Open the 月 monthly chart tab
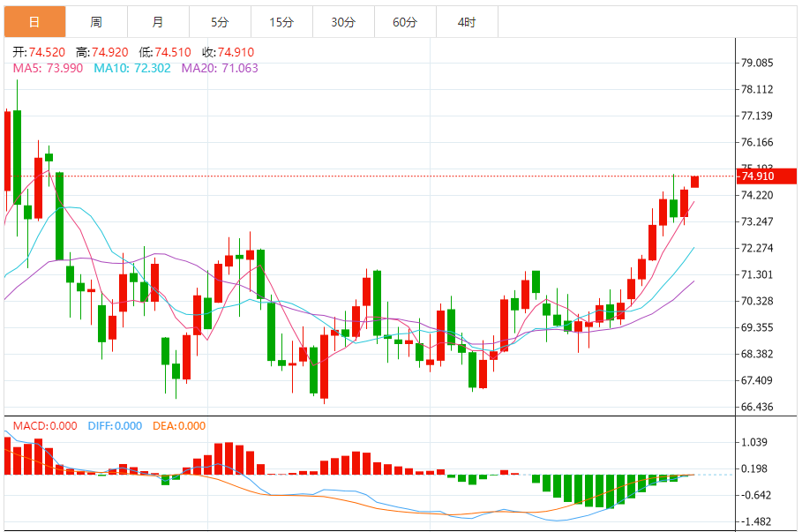The width and height of the screenshot is (802, 532). coord(158,22)
